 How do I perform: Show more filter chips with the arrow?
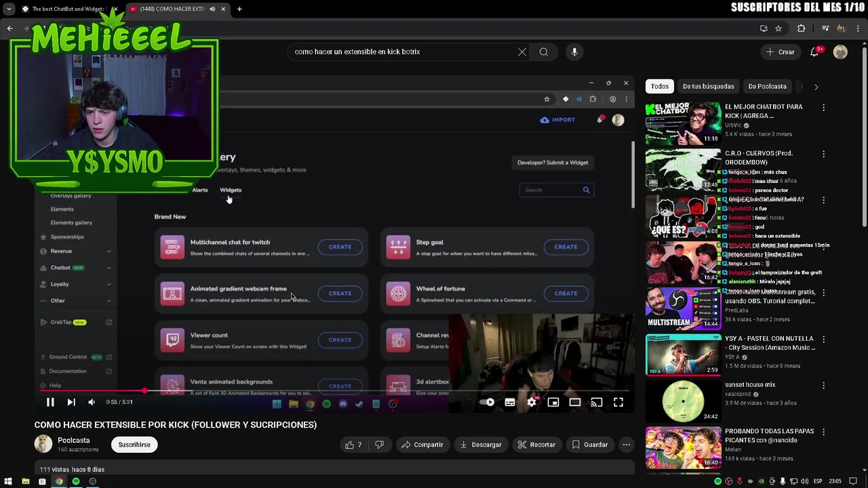click(x=816, y=86)
